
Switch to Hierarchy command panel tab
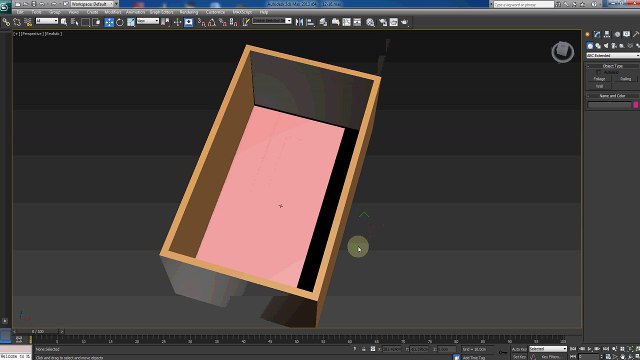(607, 34)
